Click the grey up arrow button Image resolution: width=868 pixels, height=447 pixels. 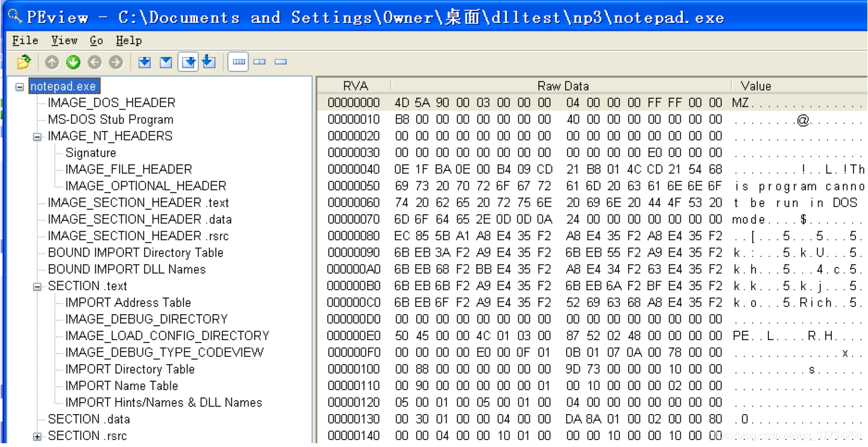(x=52, y=62)
